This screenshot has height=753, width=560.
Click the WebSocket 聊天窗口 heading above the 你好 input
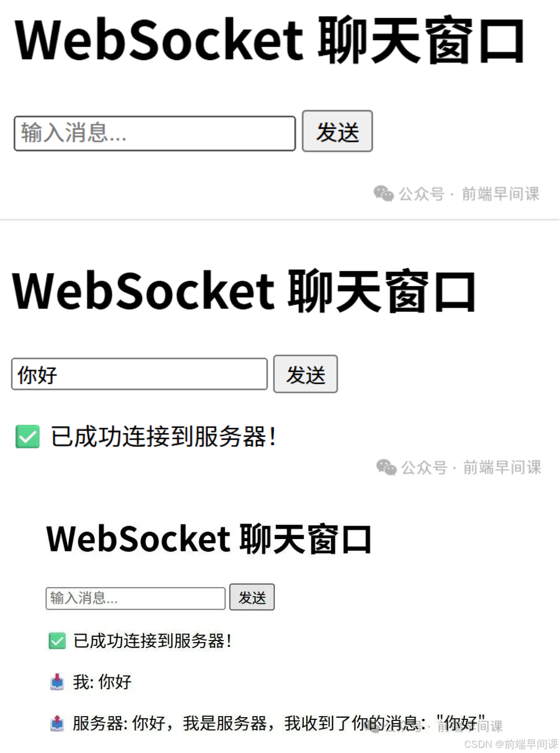pyautogui.click(x=244, y=291)
